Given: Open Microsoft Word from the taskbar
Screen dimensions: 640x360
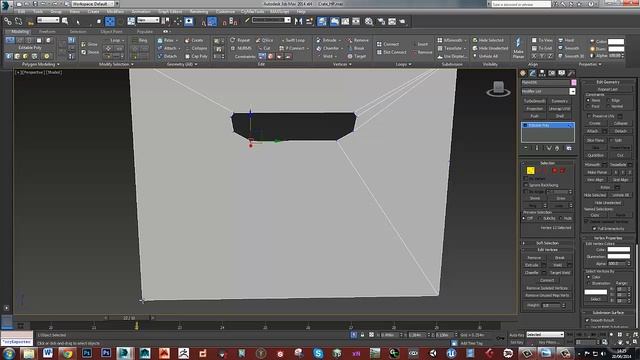Looking at the screenshot, I should [48, 353].
